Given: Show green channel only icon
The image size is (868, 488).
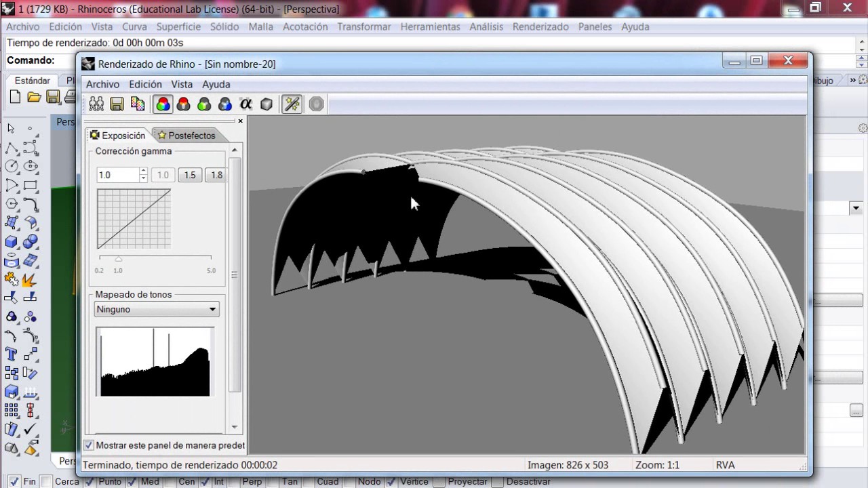Looking at the screenshot, I should [204, 104].
